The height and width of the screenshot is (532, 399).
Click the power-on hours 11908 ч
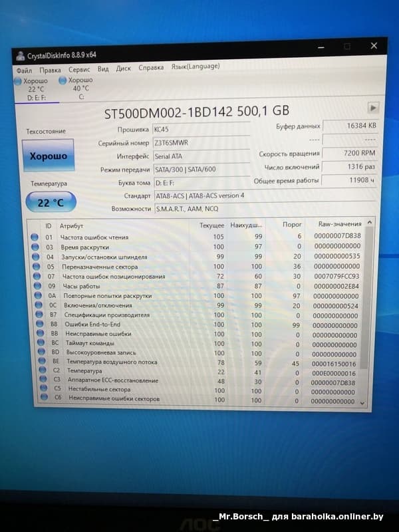(x=348, y=180)
